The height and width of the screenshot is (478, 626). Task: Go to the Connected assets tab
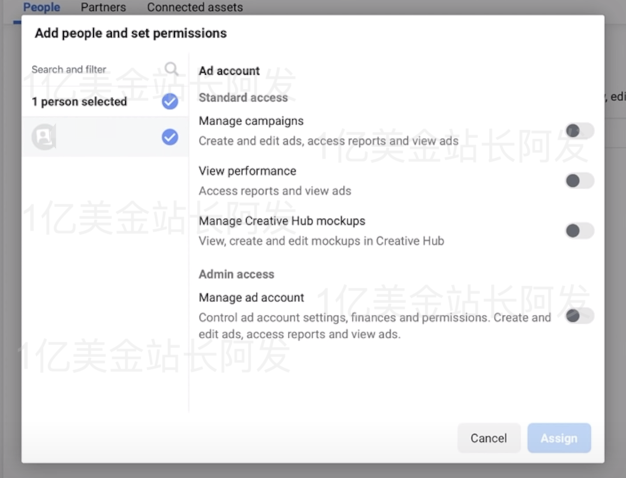(x=195, y=7)
